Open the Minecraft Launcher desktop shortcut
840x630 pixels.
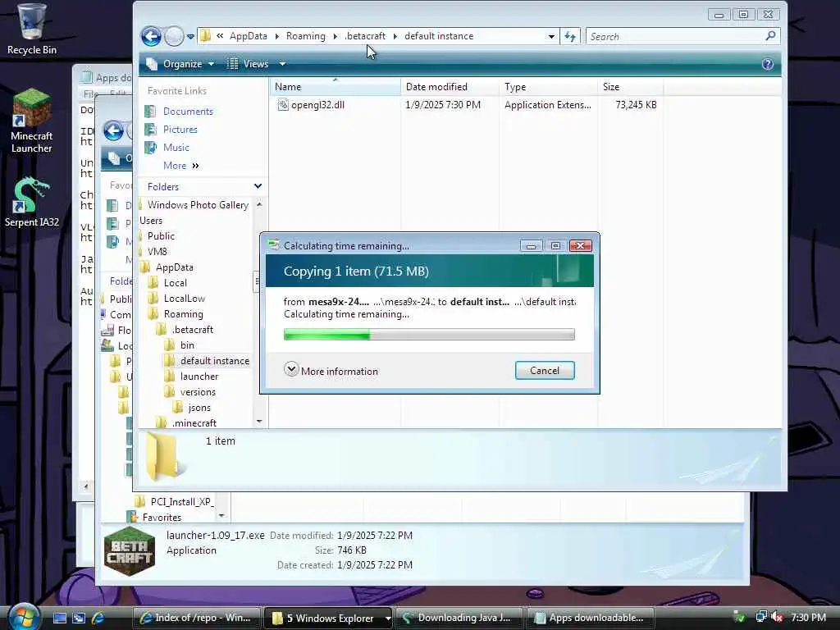[x=32, y=121]
